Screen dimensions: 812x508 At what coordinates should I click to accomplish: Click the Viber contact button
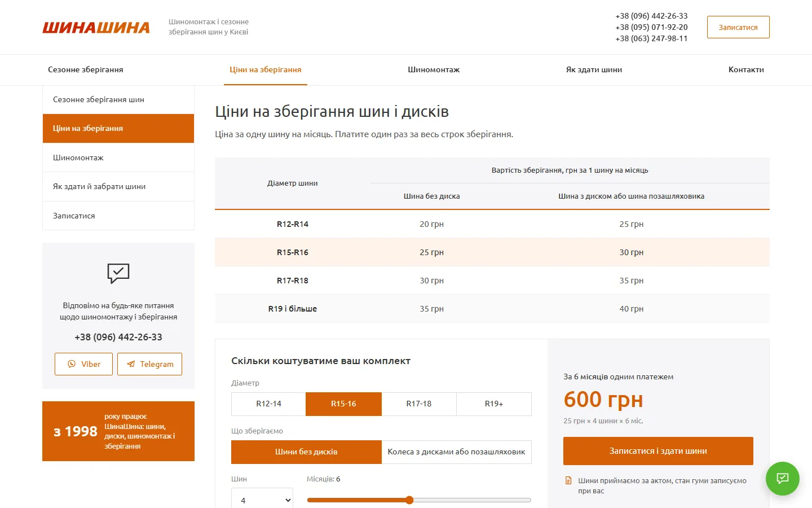[x=83, y=364]
